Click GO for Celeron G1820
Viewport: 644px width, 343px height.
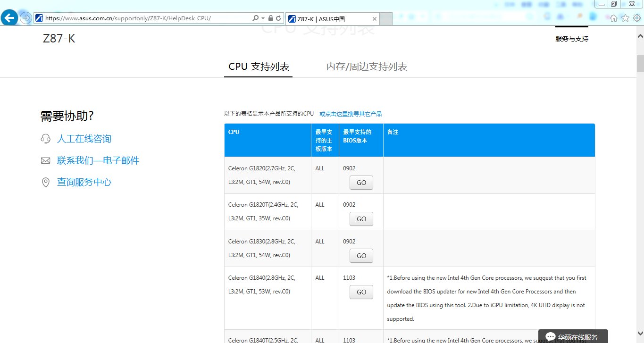pos(360,183)
